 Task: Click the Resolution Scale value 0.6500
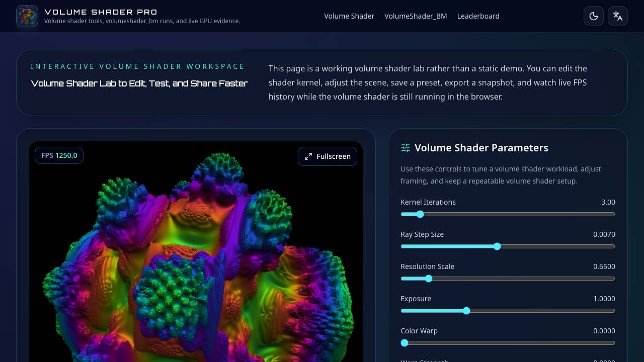tap(604, 266)
